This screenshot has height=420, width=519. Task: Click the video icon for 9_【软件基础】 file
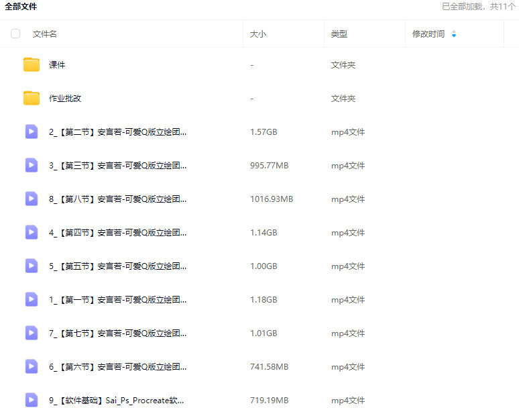32,401
